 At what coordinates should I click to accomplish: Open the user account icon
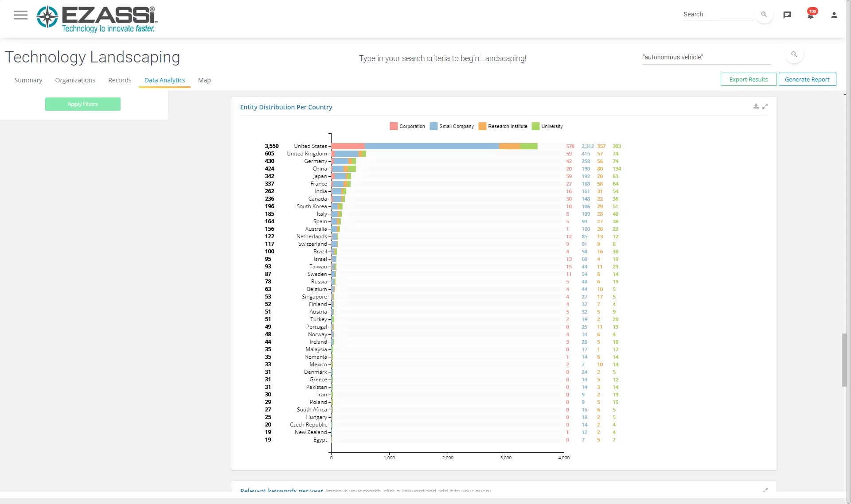[834, 15]
